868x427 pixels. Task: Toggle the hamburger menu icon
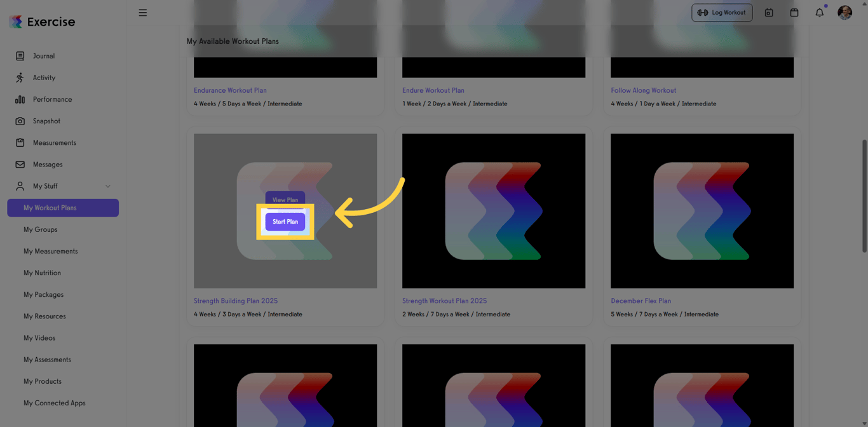pyautogui.click(x=143, y=13)
